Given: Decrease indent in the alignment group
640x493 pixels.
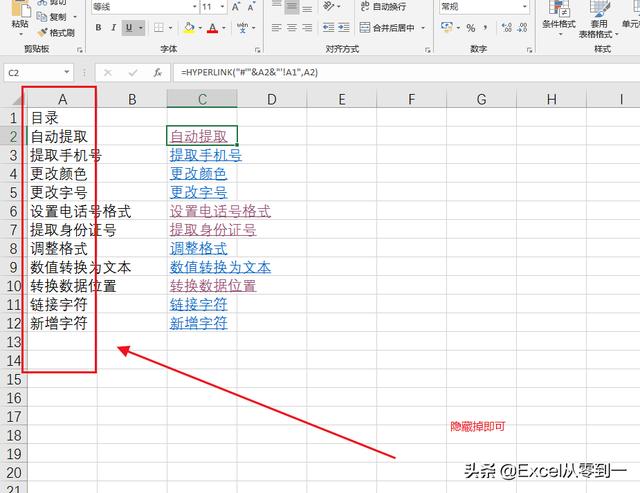Looking at the screenshot, I should (x=329, y=28).
